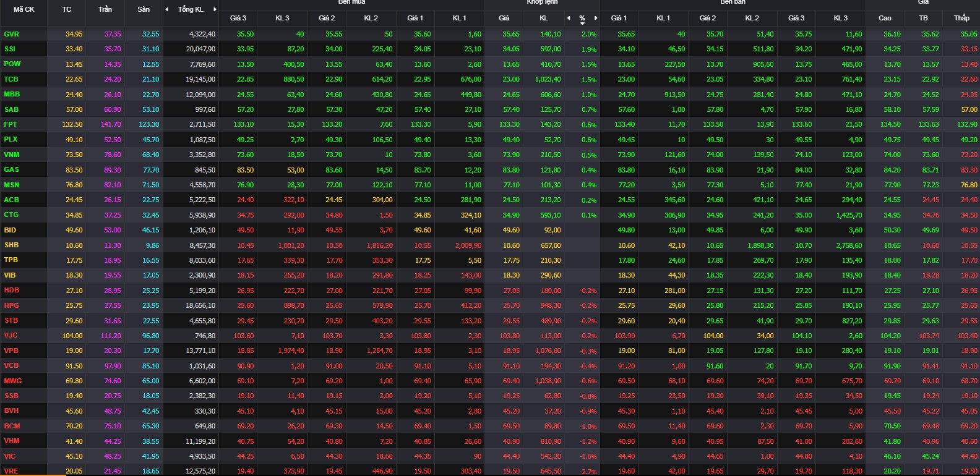980x476 pixels.
Task: Sort by the Trần ceiling price header
Action: point(105,9)
